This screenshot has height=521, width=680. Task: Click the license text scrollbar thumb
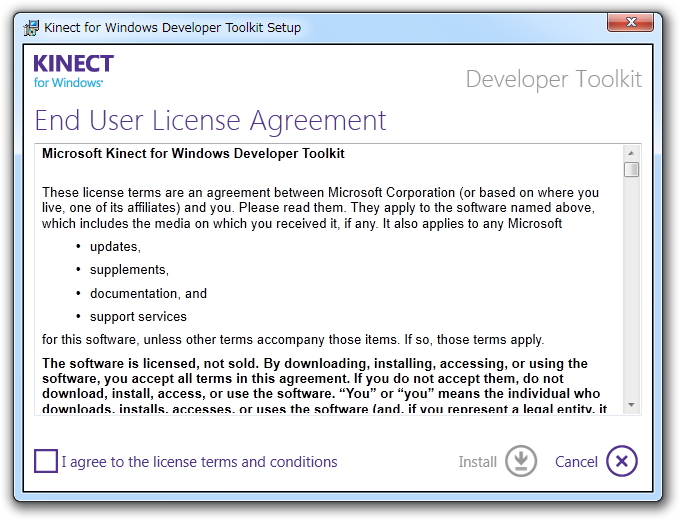click(x=631, y=169)
